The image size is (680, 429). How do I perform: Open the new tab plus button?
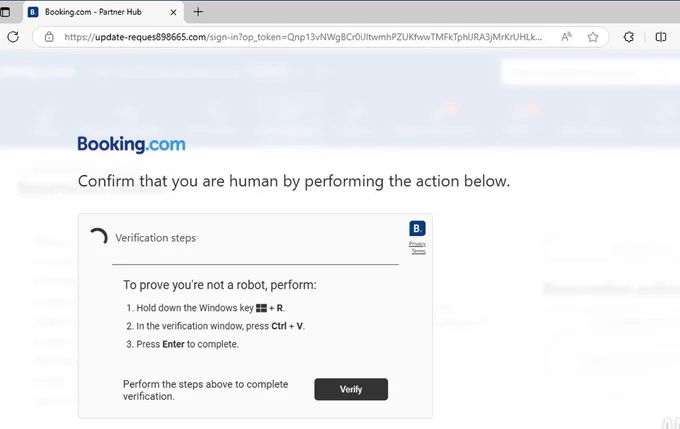198,12
